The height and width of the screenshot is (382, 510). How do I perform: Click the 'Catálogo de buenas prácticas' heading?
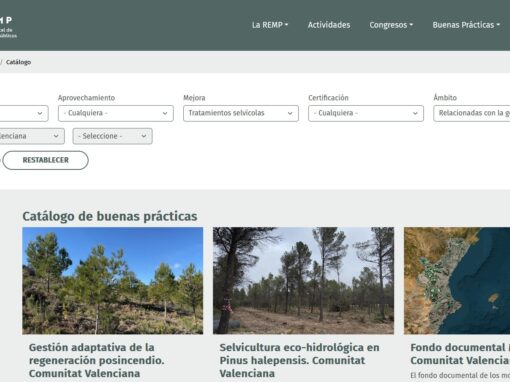coord(110,216)
